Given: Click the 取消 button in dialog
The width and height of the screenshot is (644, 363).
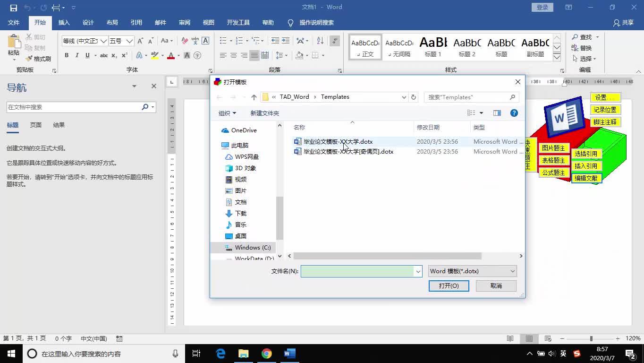Looking at the screenshot, I should pyautogui.click(x=496, y=285).
